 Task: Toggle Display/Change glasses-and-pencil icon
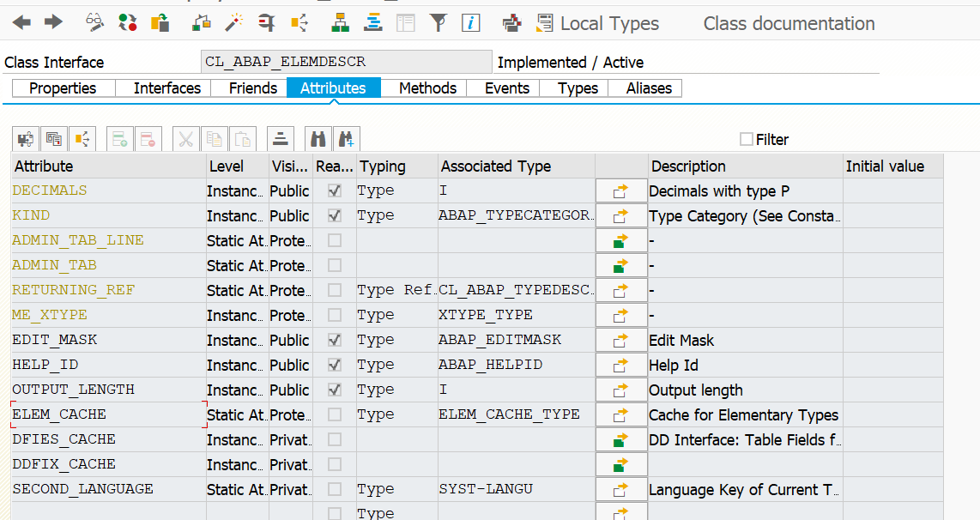[x=94, y=23]
